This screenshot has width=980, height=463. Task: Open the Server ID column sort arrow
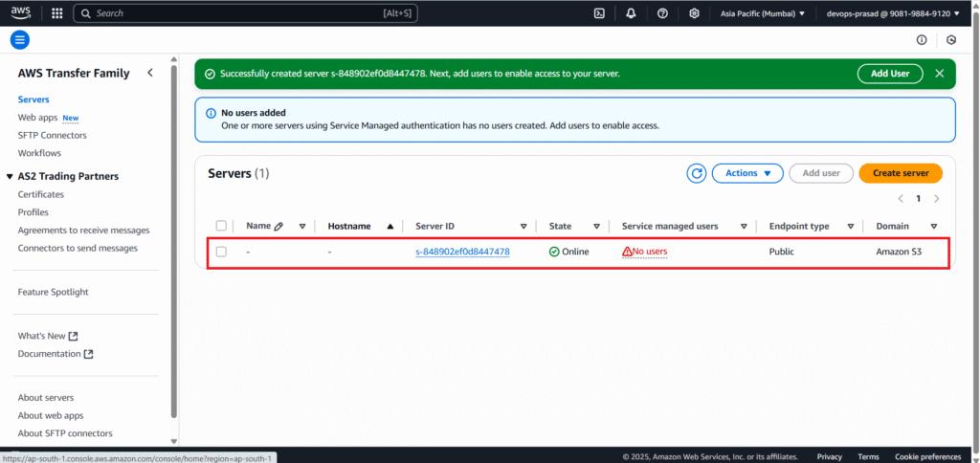click(523, 226)
